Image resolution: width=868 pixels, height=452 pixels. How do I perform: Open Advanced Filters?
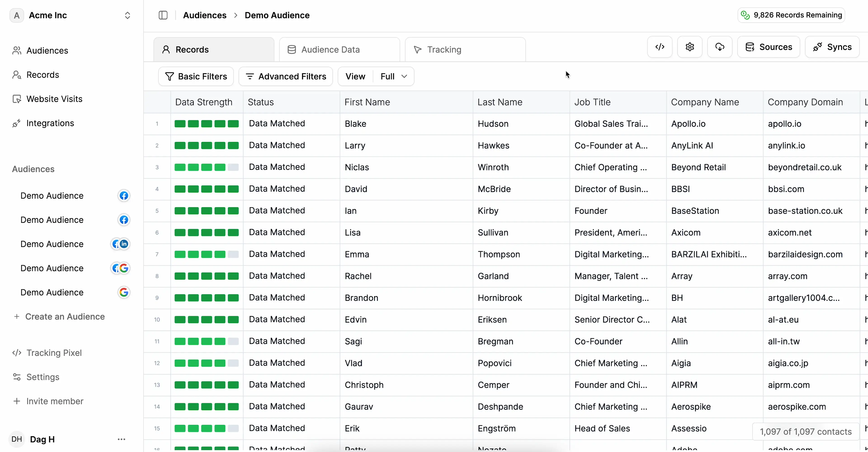click(285, 76)
